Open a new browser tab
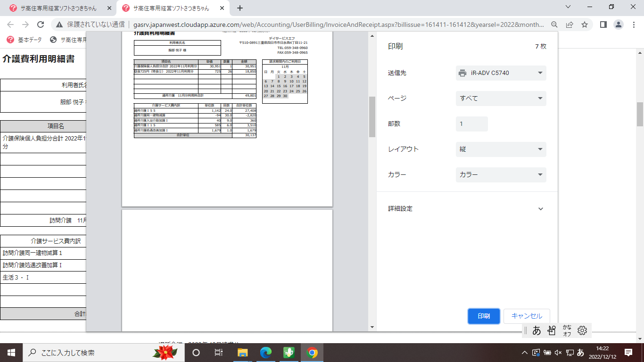Screen dimensions: 644x362 pyautogui.click(x=240, y=8)
